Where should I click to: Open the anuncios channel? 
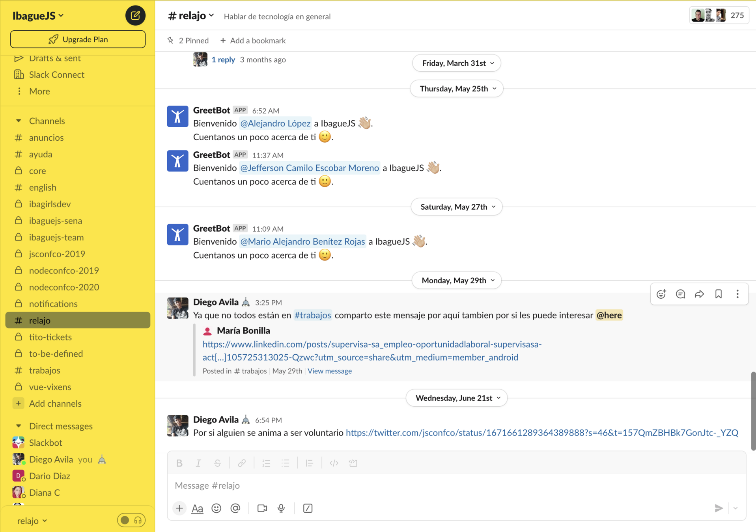78,138
